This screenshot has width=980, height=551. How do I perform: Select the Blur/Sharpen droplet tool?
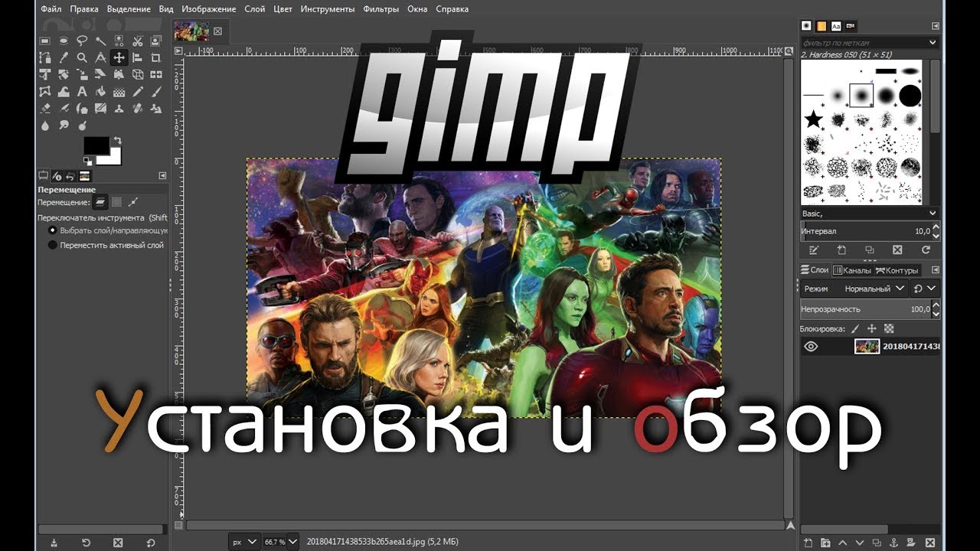44,126
